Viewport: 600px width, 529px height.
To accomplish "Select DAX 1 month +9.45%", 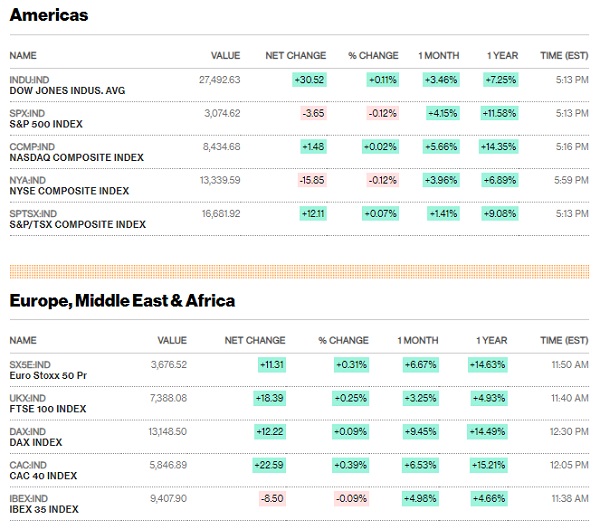I will pyautogui.click(x=421, y=431).
